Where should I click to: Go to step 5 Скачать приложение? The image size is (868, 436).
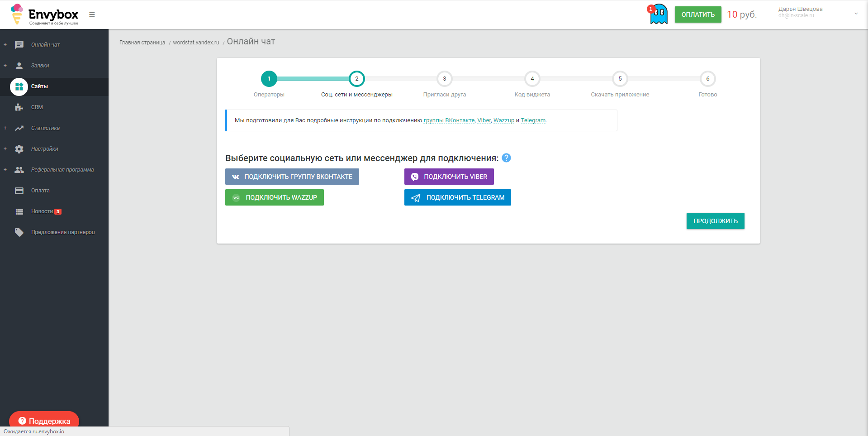click(620, 79)
